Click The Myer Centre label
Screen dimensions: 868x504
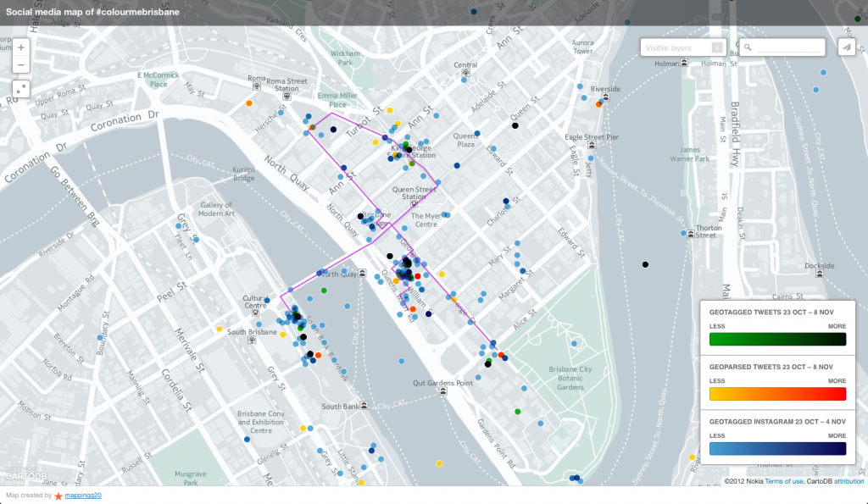coord(426,220)
